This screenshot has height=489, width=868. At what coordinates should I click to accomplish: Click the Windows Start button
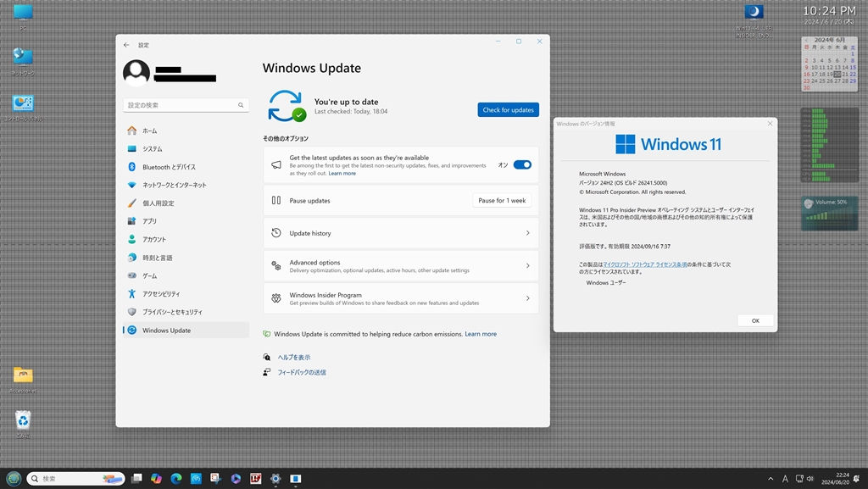coord(14,479)
